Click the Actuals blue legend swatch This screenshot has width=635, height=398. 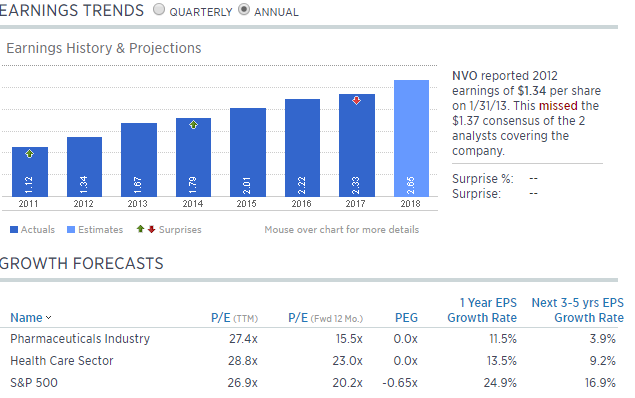pos(14,230)
